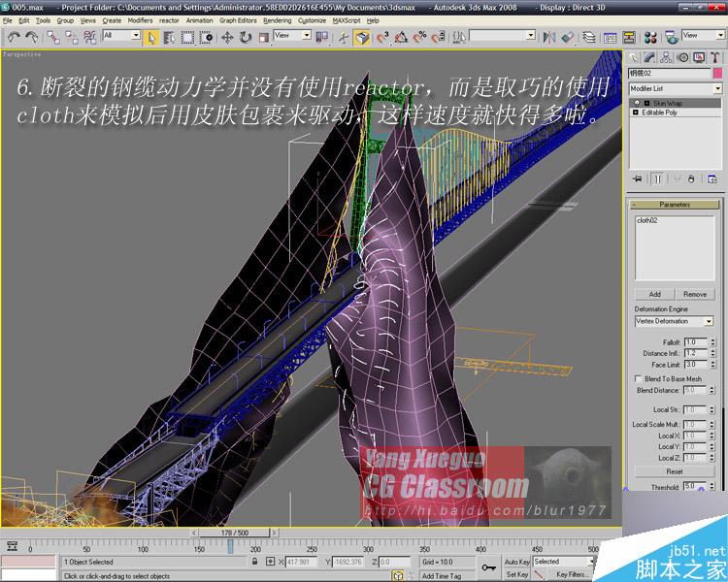Switch to the Motion panel tab

[682, 57]
